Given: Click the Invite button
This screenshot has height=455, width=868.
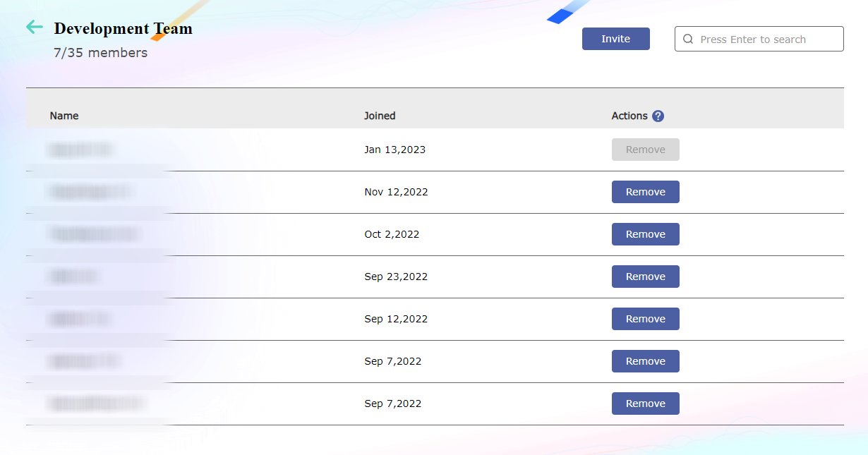Looking at the screenshot, I should [615, 39].
